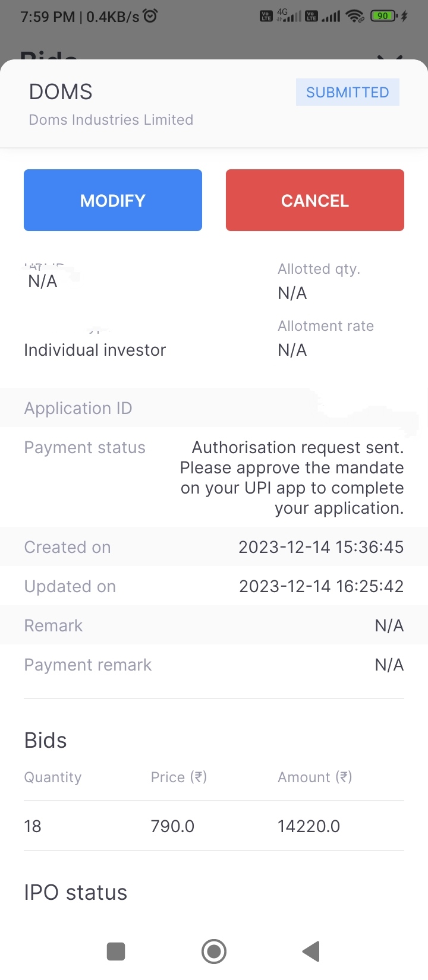
Task: Tap the IPO status heading
Action: pos(75,892)
